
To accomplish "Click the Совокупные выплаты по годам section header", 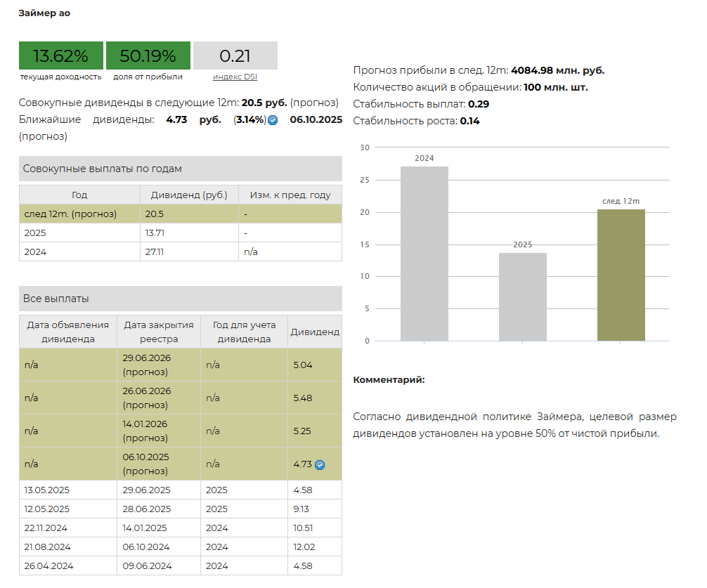I will pyautogui.click(x=180, y=169).
